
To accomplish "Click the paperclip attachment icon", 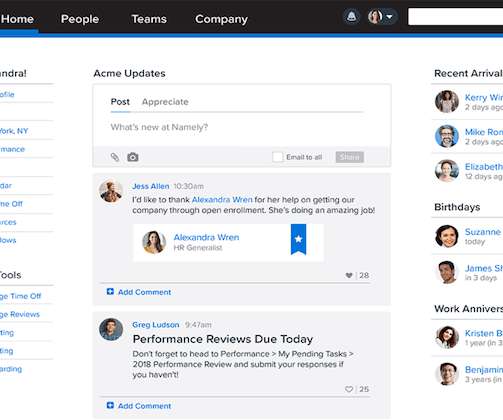I will point(115,157).
